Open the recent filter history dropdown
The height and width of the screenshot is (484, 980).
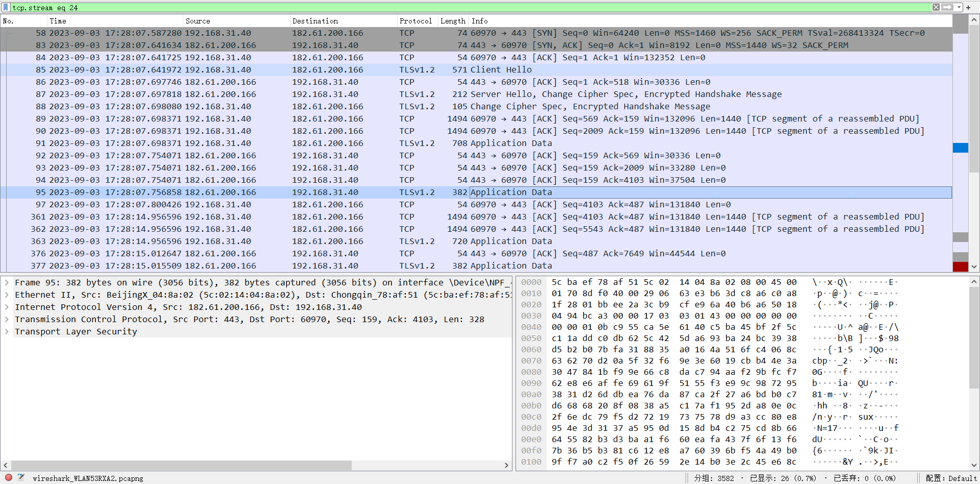click(x=959, y=7)
